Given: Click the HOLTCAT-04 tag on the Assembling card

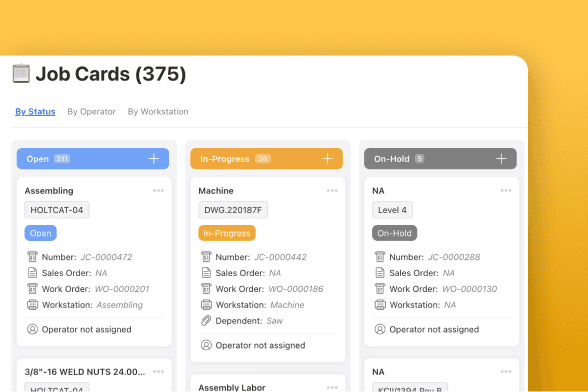Looking at the screenshot, I should [x=57, y=210].
